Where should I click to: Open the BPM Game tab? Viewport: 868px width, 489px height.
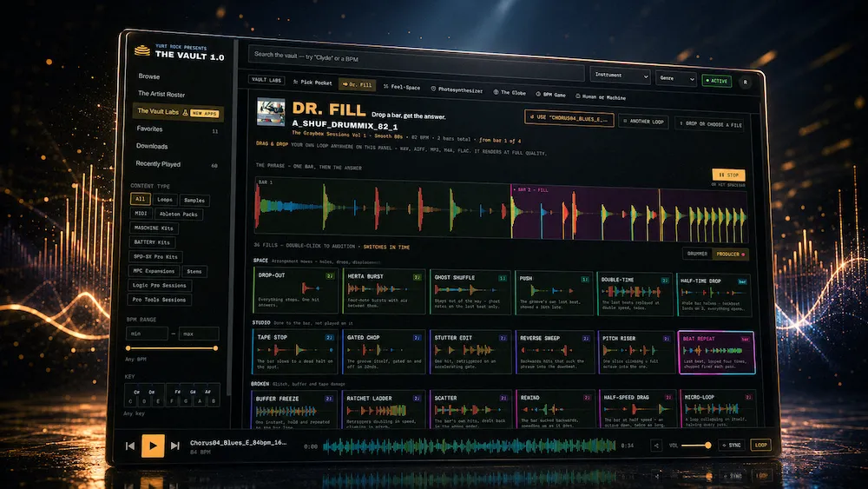[x=551, y=95]
